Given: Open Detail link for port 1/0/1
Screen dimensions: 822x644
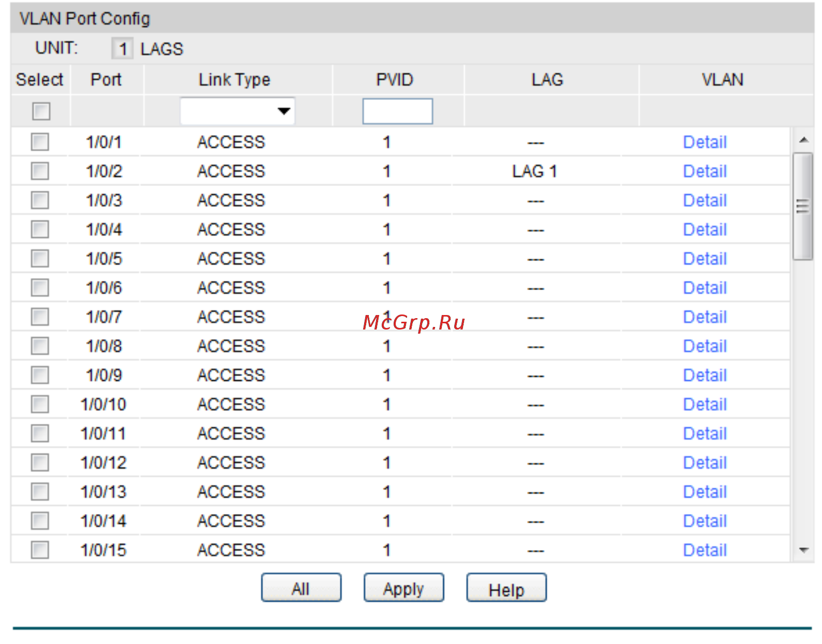Looking at the screenshot, I should tap(705, 142).
